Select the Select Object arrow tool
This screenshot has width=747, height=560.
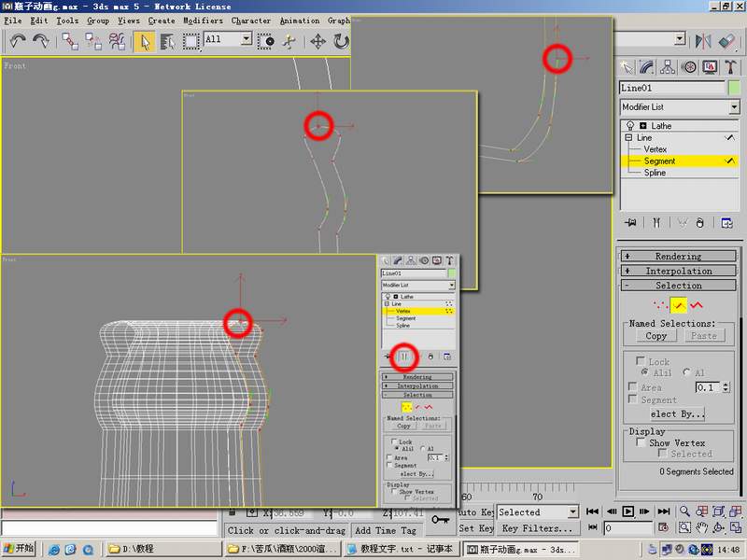coord(144,41)
